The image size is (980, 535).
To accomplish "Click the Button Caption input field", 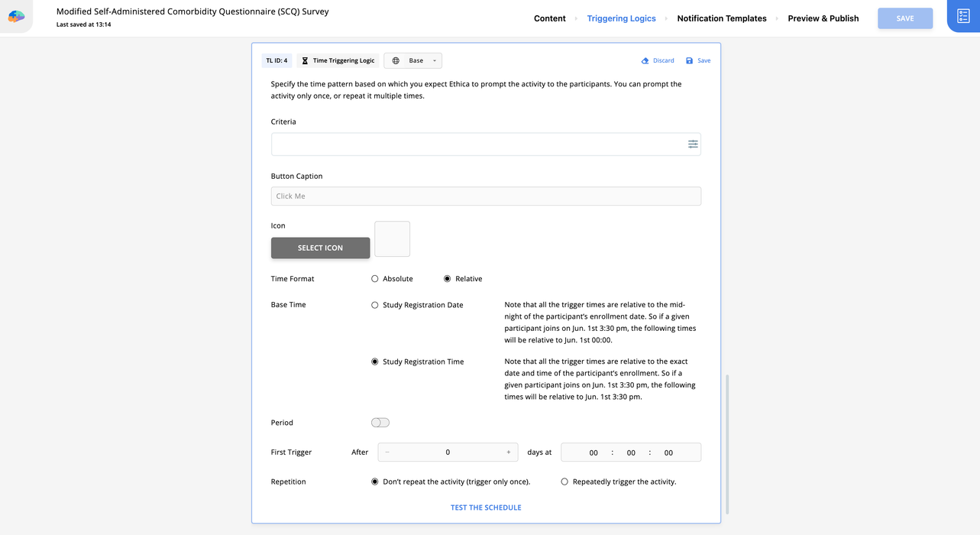I will (486, 196).
